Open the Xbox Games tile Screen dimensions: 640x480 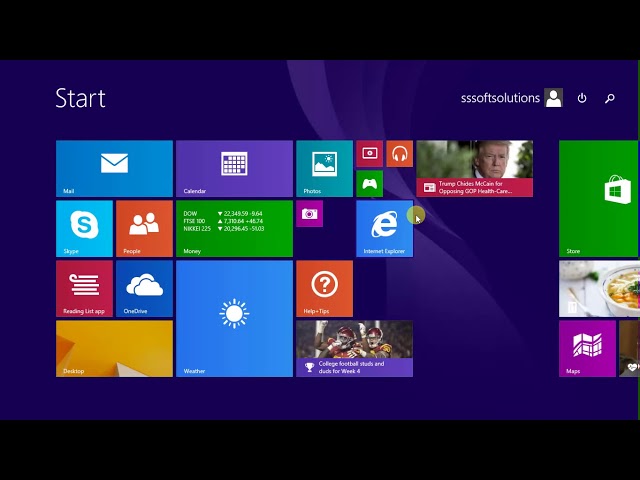pyautogui.click(x=369, y=184)
